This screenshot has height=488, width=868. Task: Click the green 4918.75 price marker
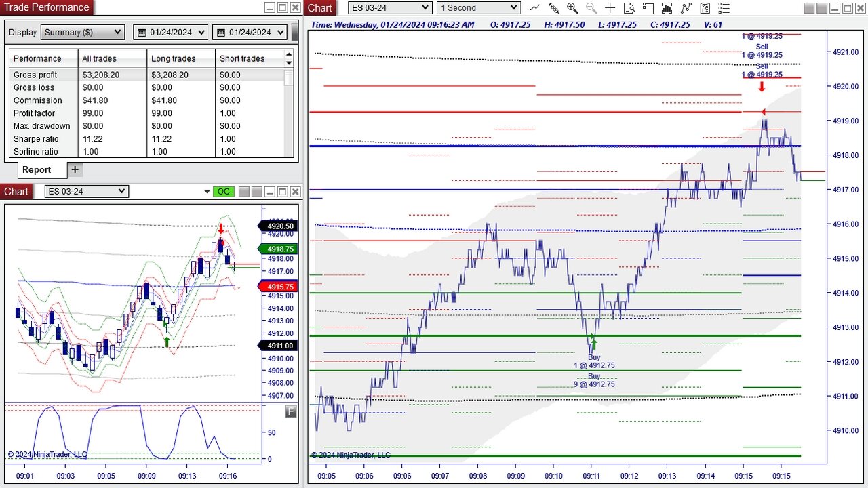click(x=278, y=249)
